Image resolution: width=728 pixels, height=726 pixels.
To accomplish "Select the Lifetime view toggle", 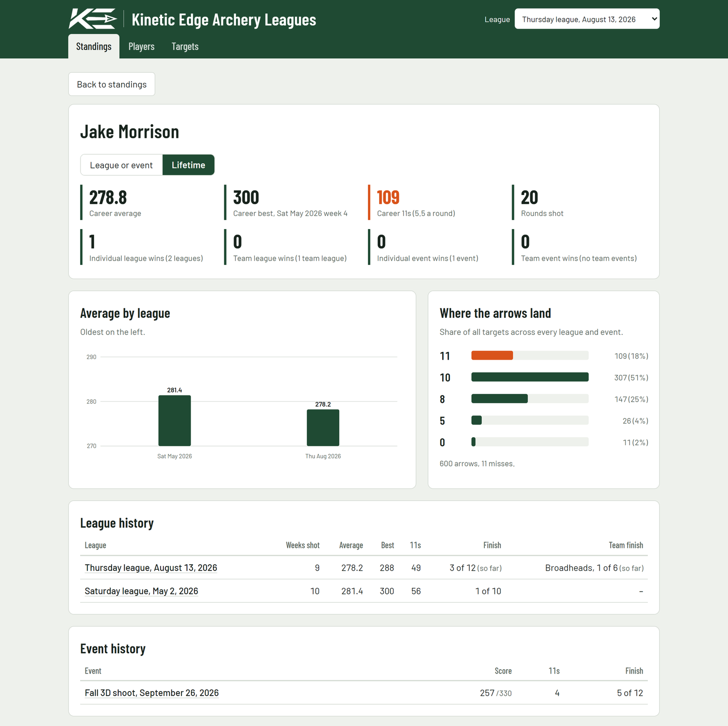I will pyautogui.click(x=188, y=165).
